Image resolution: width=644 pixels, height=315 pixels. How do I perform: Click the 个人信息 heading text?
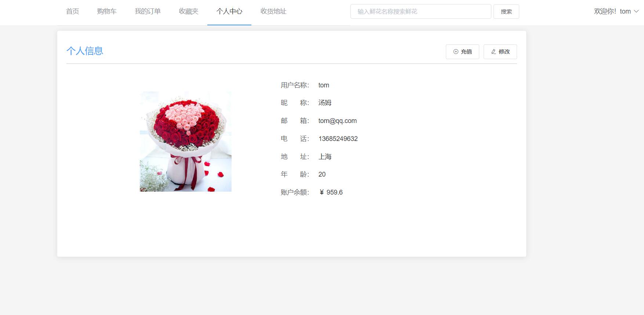pyautogui.click(x=85, y=51)
